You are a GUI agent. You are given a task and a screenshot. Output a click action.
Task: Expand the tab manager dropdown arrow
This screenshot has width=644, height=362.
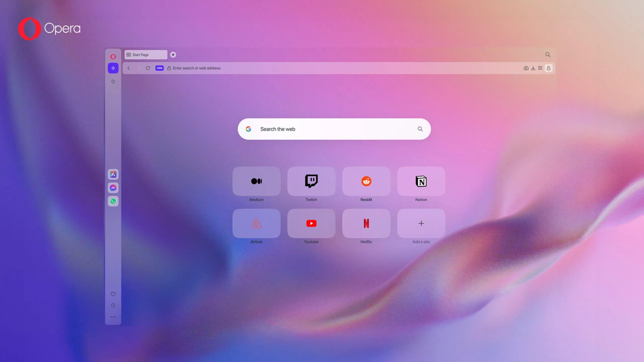coord(548,54)
